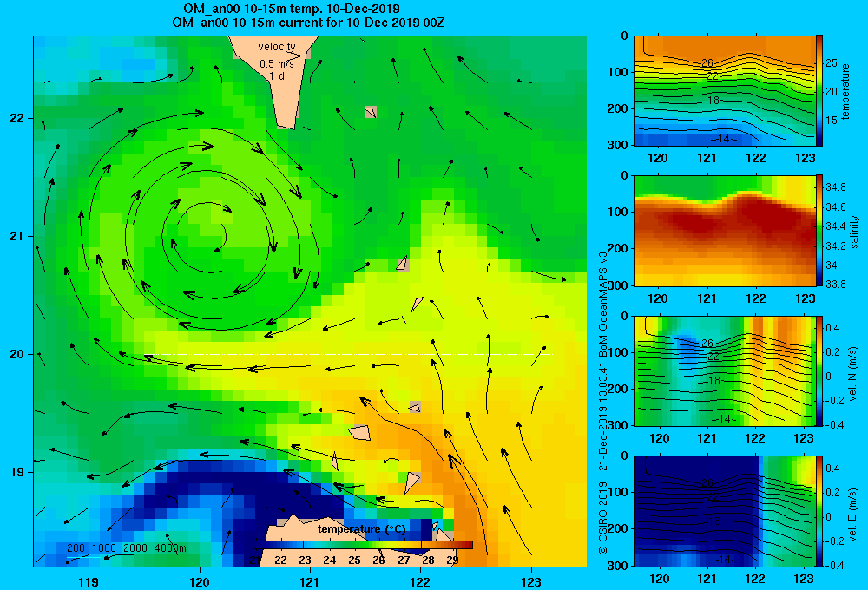Screen dimensions: 868x590
Task: Click the "1 d" text under the velocity scale
Action: pos(277,76)
